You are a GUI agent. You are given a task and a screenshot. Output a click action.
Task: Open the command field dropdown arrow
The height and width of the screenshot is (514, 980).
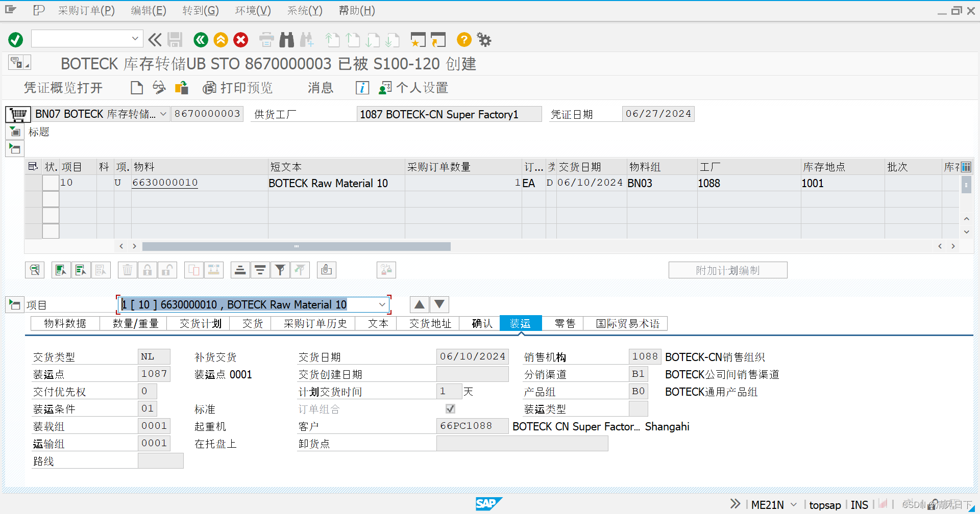click(x=135, y=38)
